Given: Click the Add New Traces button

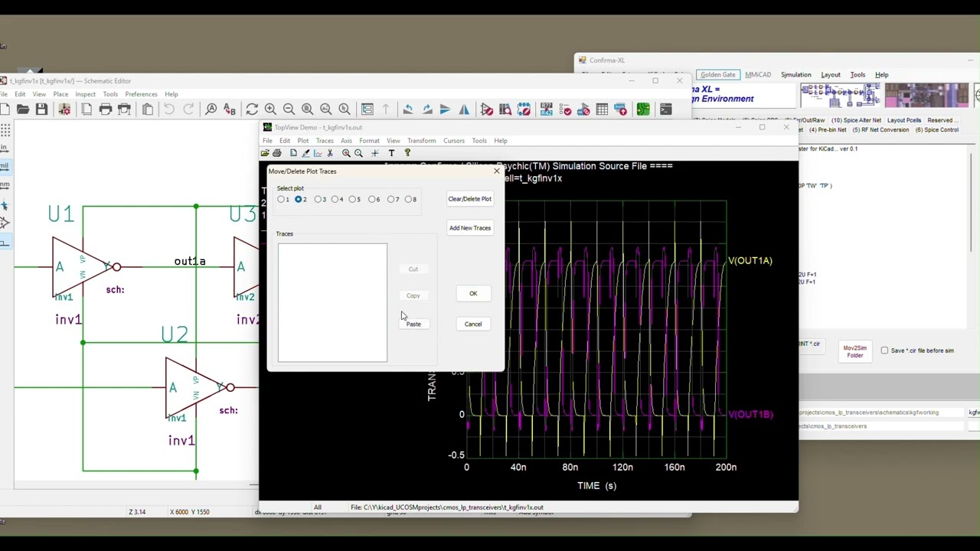Looking at the screenshot, I should [x=470, y=228].
